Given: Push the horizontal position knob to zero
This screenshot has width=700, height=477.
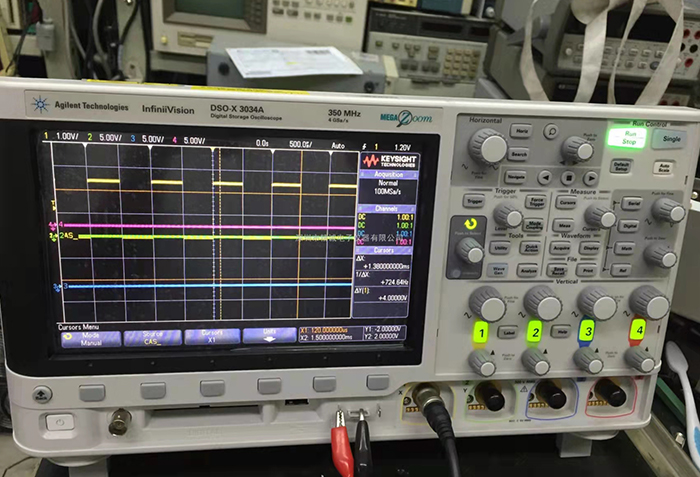Looking at the screenshot, I should pos(577,149).
